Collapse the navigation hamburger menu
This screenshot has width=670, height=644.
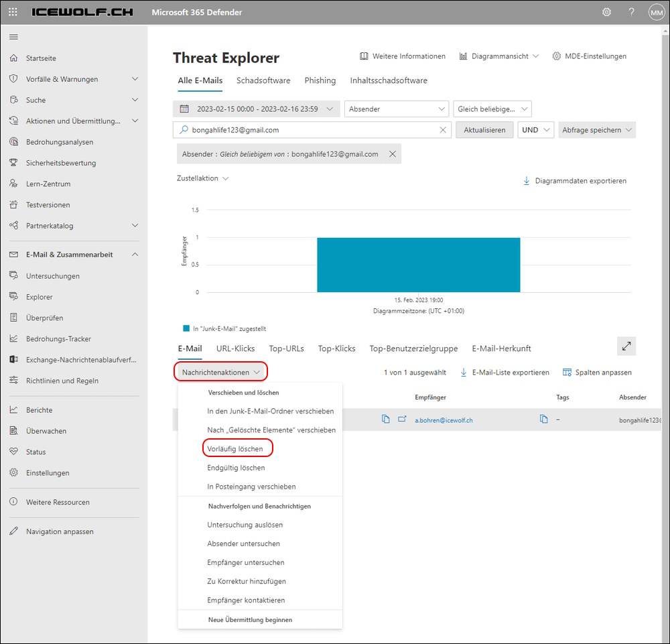coord(13,37)
